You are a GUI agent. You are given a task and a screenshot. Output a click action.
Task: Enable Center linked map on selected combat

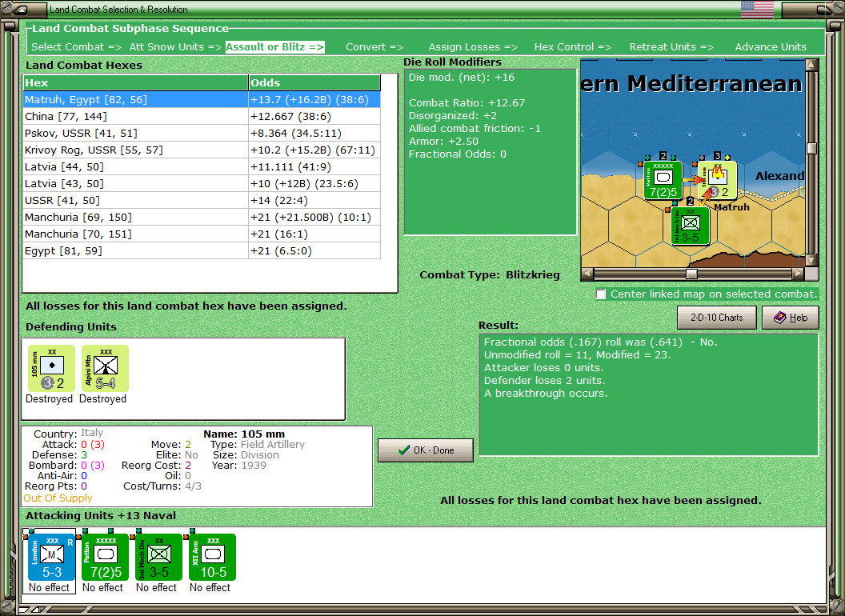click(x=601, y=294)
